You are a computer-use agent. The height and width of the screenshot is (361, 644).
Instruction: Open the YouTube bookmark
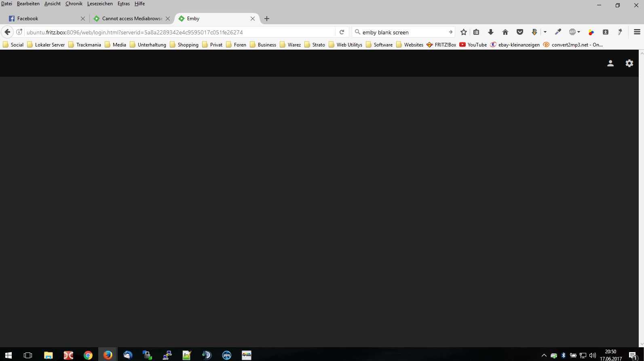pos(473,45)
